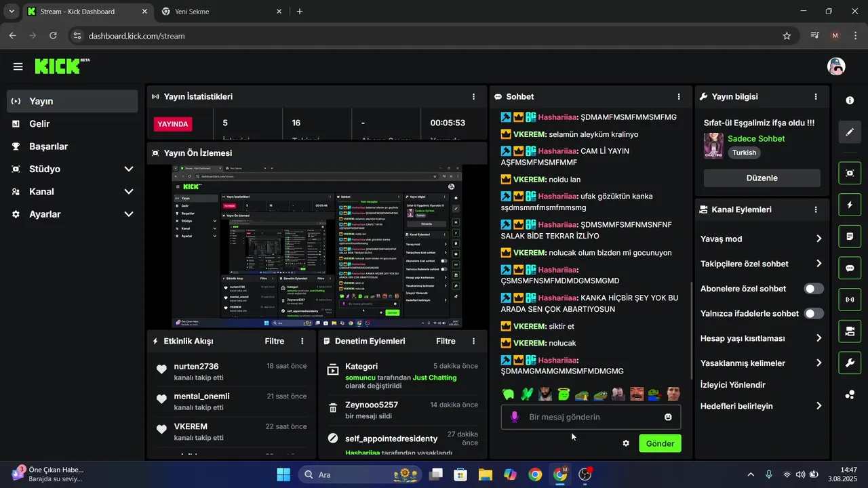Open Yasaklanmış kelimeler options
Viewport: 868px width, 488px height.
(762, 363)
